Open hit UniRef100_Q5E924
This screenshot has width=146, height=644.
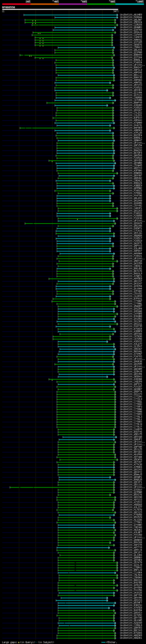(x=131, y=22)
